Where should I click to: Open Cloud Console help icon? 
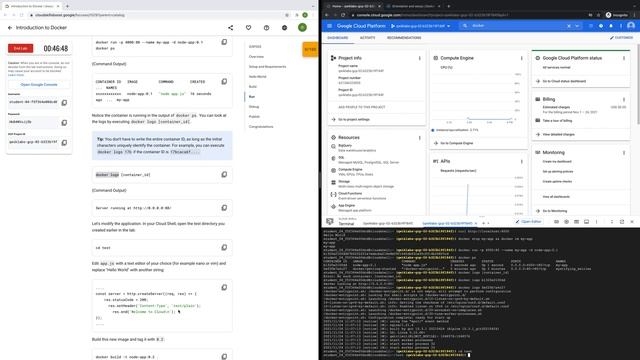click(601, 26)
